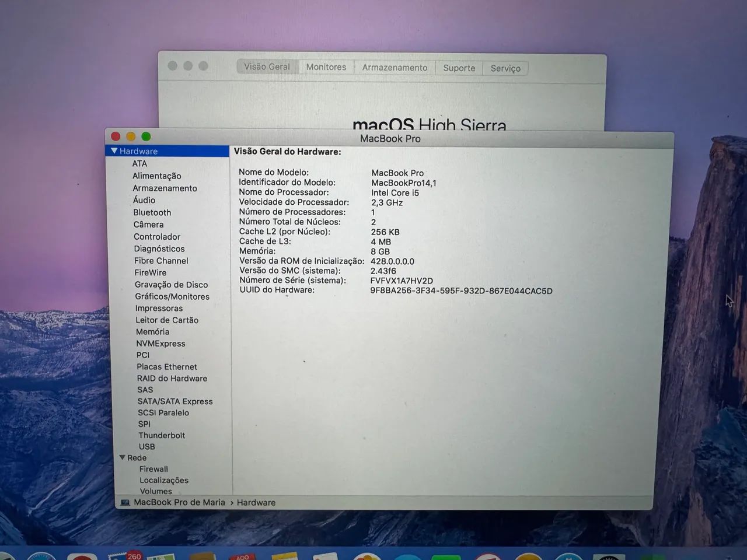Screen dimensions: 747x560
Task: Open Armazenamento tab in About window
Action: (395, 68)
